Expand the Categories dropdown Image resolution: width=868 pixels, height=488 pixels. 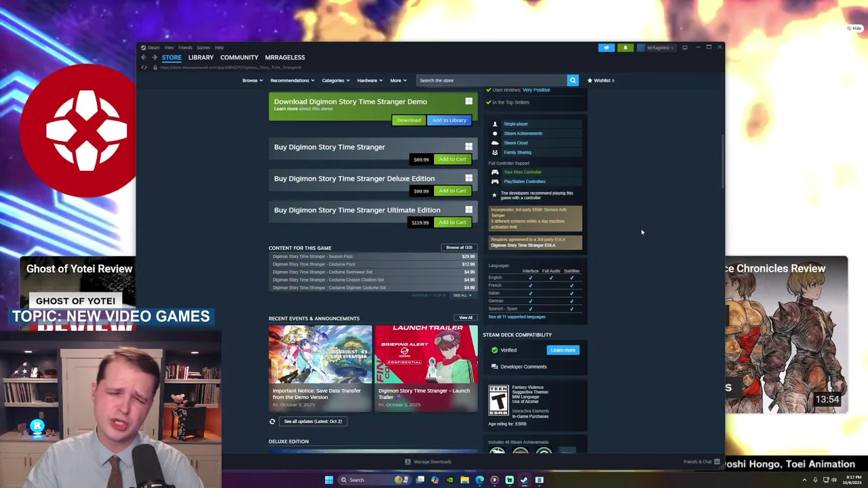coord(336,80)
